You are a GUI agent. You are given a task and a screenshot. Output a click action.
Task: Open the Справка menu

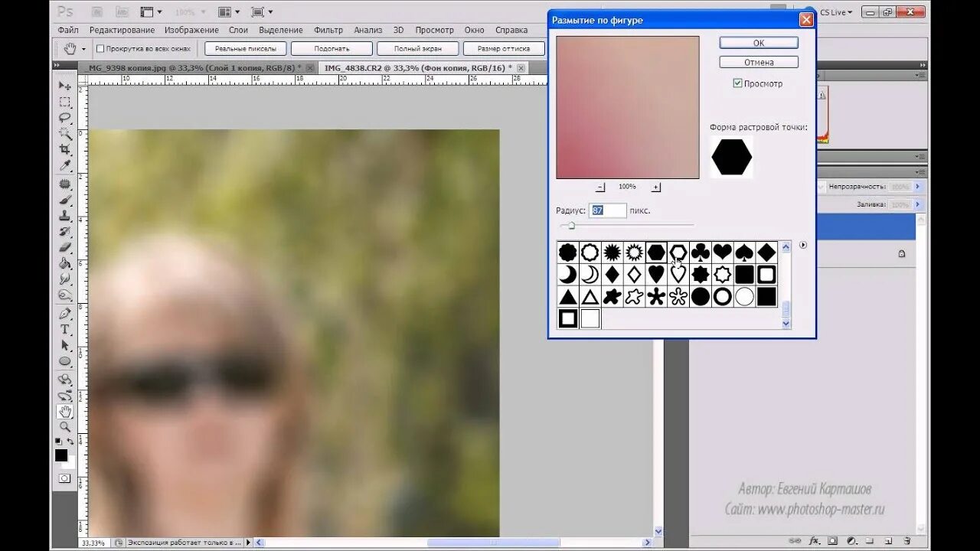click(x=511, y=30)
